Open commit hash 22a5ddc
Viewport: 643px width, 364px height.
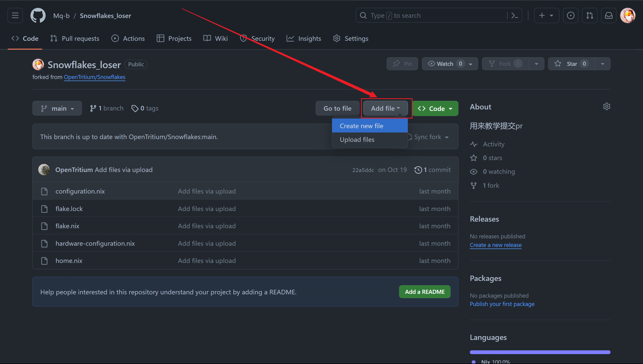coord(363,170)
